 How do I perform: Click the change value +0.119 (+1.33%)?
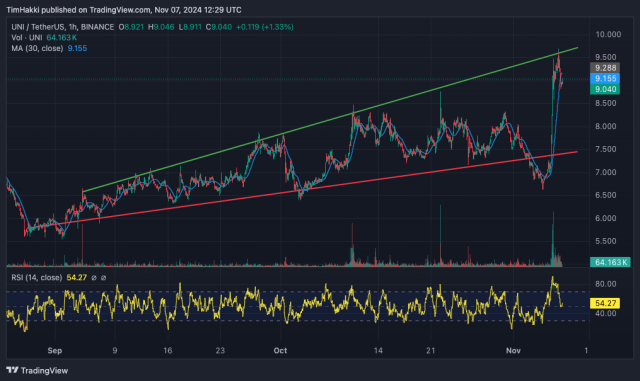265,27
